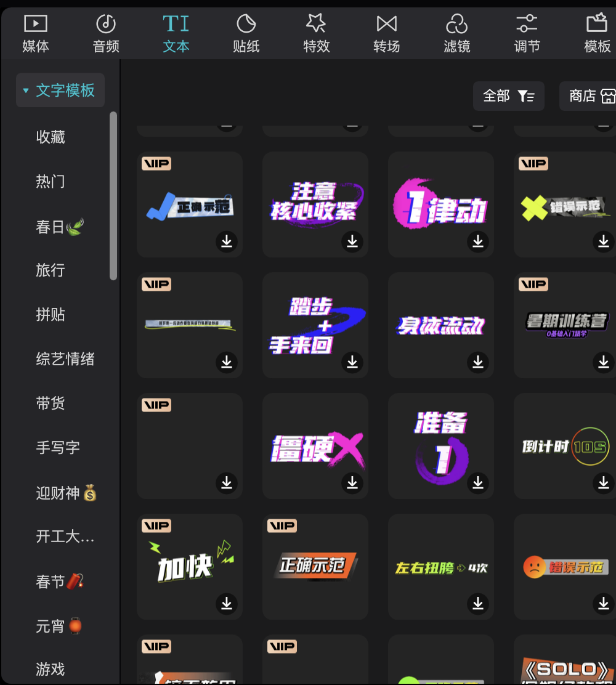
Task: Switch to the 特效 effects tab
Action: 316,34
